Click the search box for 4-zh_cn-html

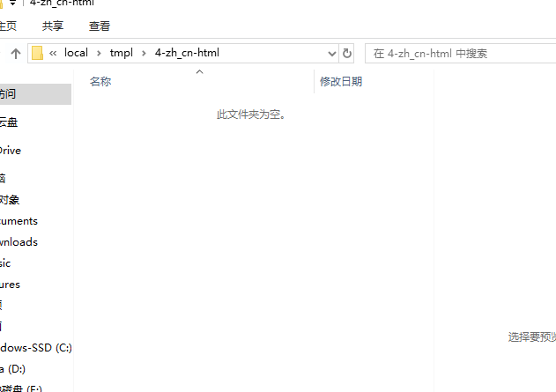pyautogui.click(x=458, y=53)
